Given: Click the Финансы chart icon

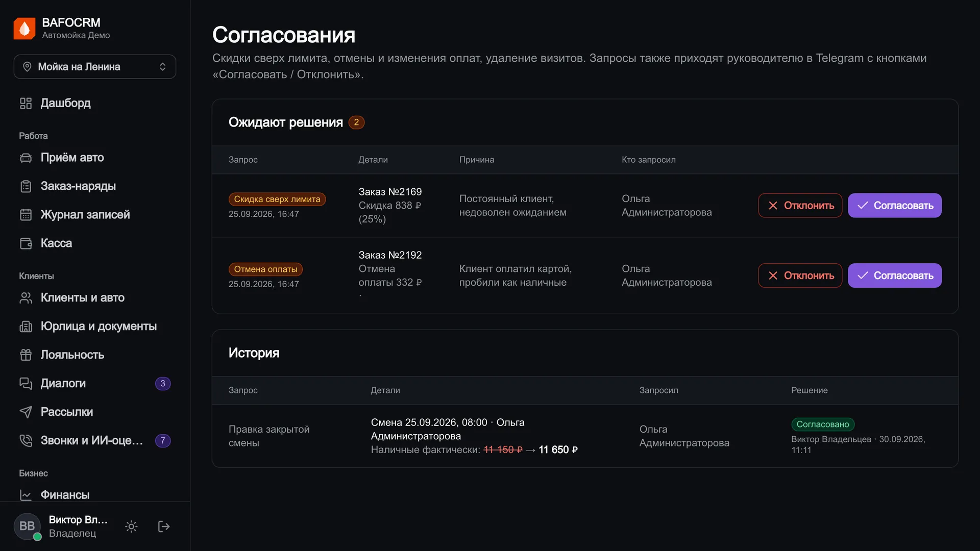Looking at the screenshot, I should [26, 495].
